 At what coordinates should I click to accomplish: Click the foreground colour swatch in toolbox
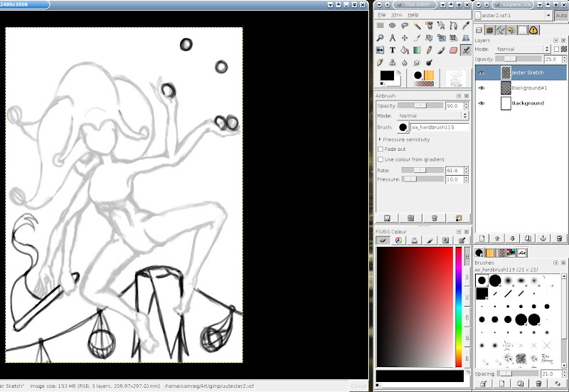pyautogui.click(x=387, y=75)
